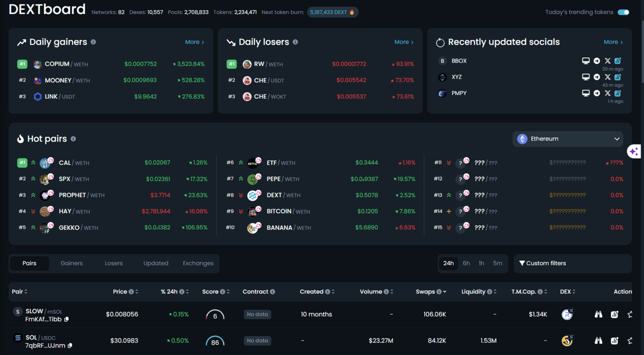Open XYZ X (Twitter) icon
Viewport: 644px width, 355px height.
pyautogui.click(x=607, y=77)
